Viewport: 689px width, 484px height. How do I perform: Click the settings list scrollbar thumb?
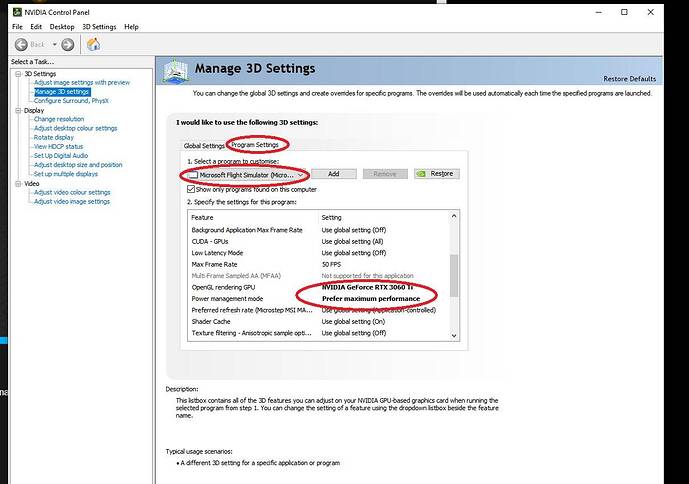point(454,275)
